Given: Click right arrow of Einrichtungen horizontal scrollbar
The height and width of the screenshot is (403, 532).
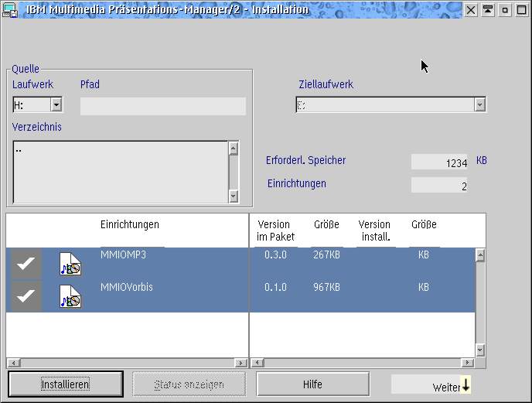Looking at the screenshot, I should tap(241, 363).
